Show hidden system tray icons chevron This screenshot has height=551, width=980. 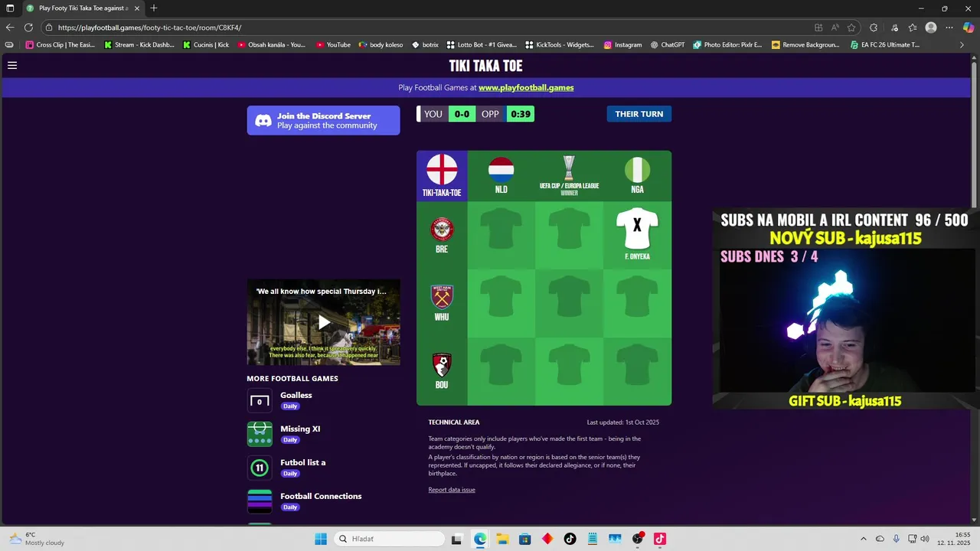tap(864, 539)
